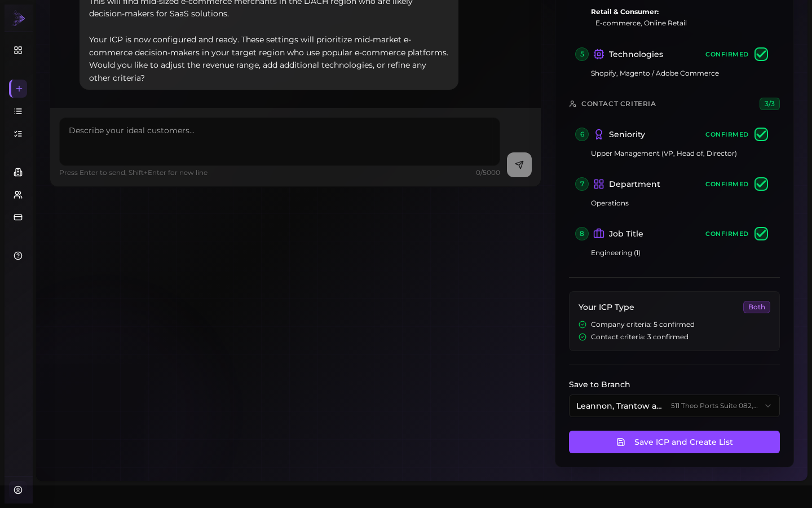Viewport: 812px width, 508px height.
Task: Click Save ICP and Create List button
Action: click(x=674, y=442)
